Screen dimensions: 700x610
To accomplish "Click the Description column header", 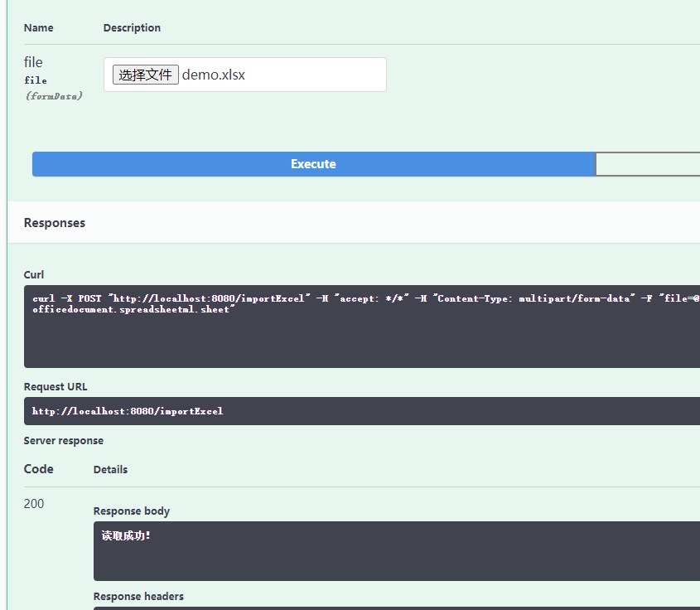I will [132, 27].
